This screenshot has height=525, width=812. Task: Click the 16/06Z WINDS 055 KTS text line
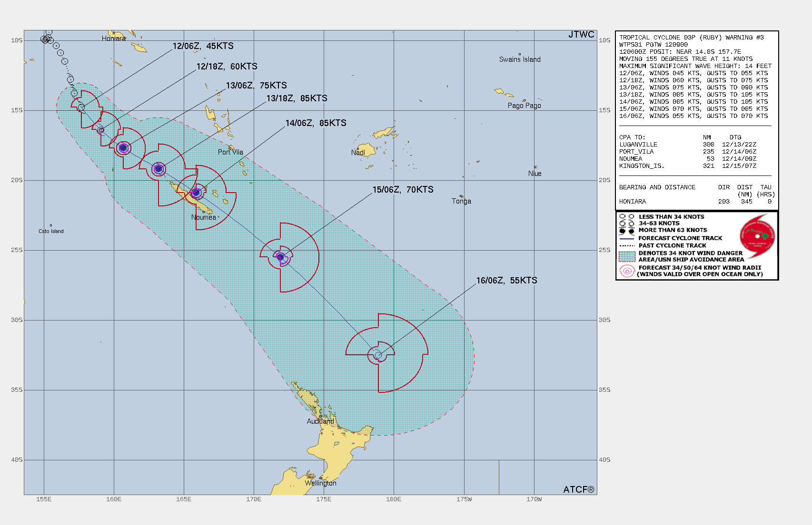pyautogui.click(x=693, y=116)
